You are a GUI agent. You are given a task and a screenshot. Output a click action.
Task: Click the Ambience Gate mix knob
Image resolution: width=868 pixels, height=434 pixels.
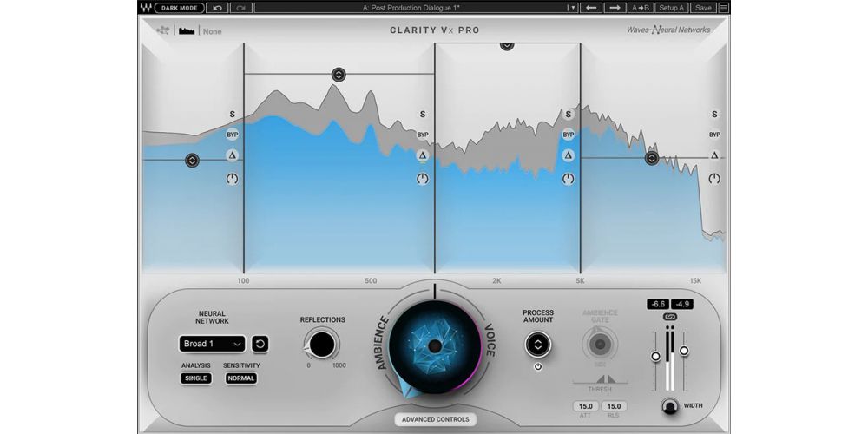pyautogui.click(x=600, y=345)
